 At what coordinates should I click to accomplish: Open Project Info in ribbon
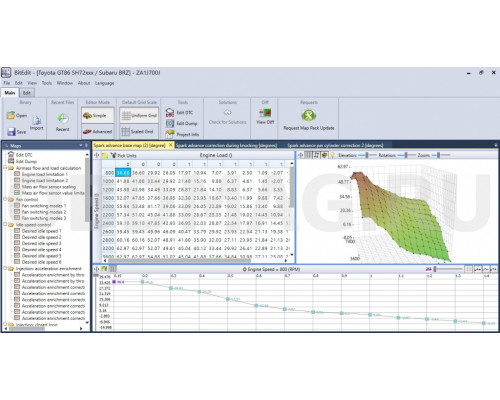(x=182, y=134)
